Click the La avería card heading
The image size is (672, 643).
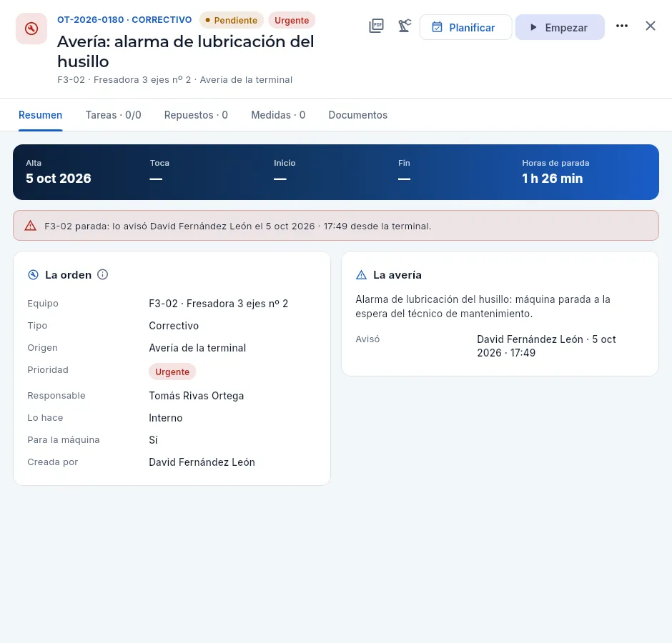tap(397, 275)
